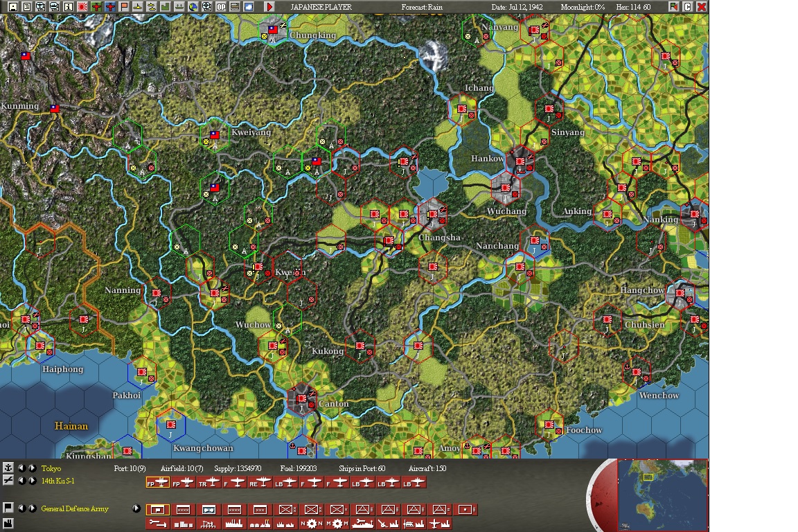Viewport: 798px width, 532px height.
Task: Open the document list icon in top toolbar
Action: (27, 7)
